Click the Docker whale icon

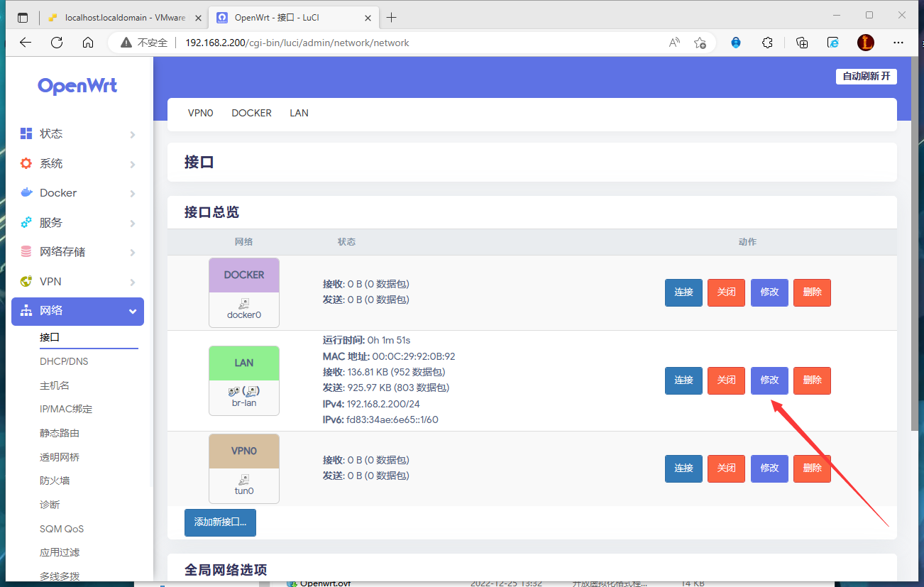(x=26, y=192)
